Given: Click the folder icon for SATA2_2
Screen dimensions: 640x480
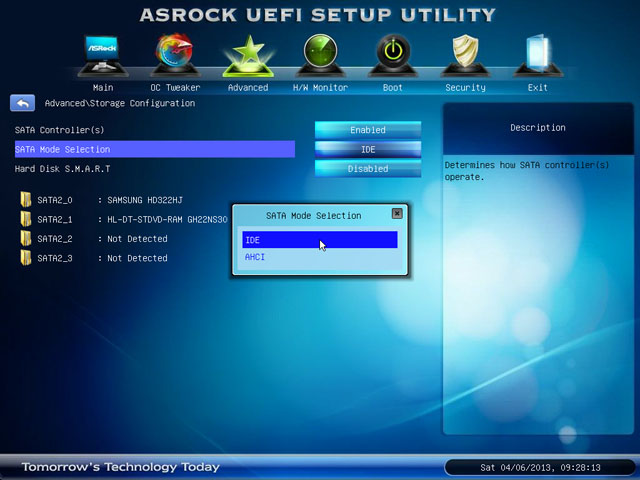Looking at the screenshot, I should (26, 238).
